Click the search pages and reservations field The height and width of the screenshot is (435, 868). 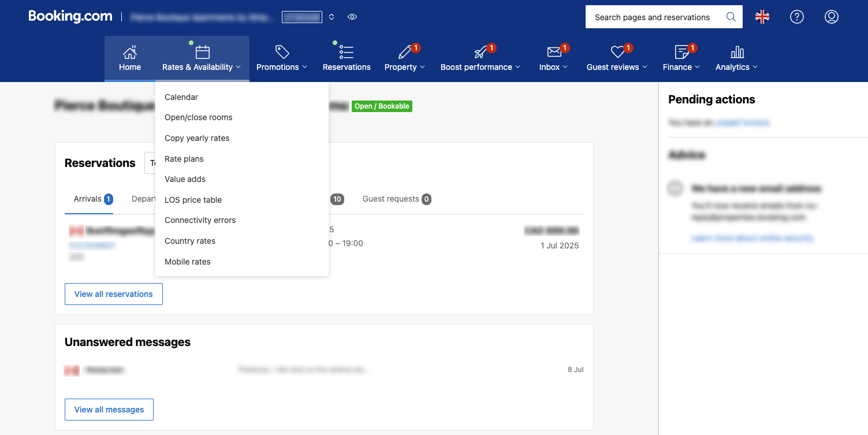[x=653, y=17]
